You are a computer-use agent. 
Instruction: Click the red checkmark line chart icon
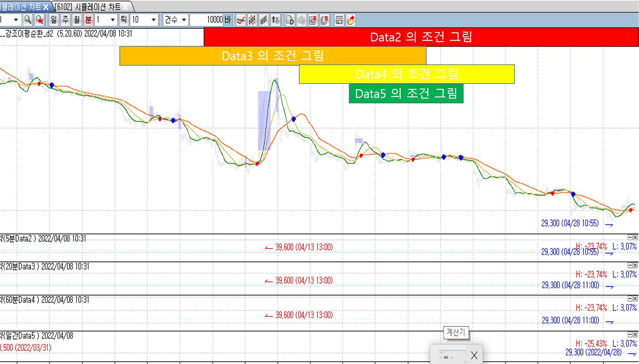coord(241,20)
